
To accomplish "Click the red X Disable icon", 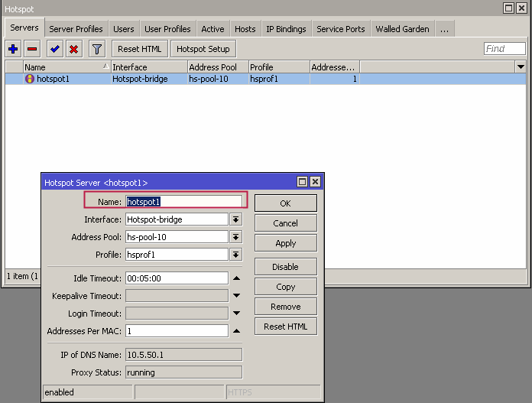I will [x=73, y=49].
